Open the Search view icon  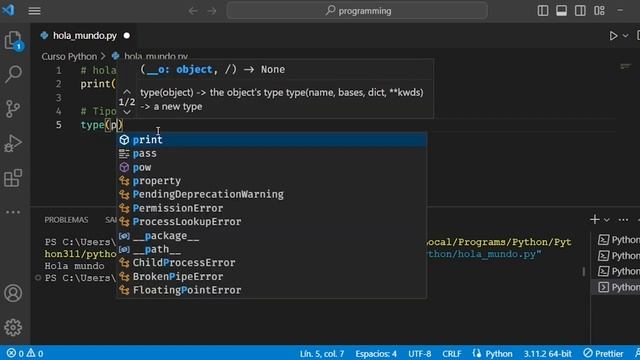pyautogui.click(x=13, y=74)
